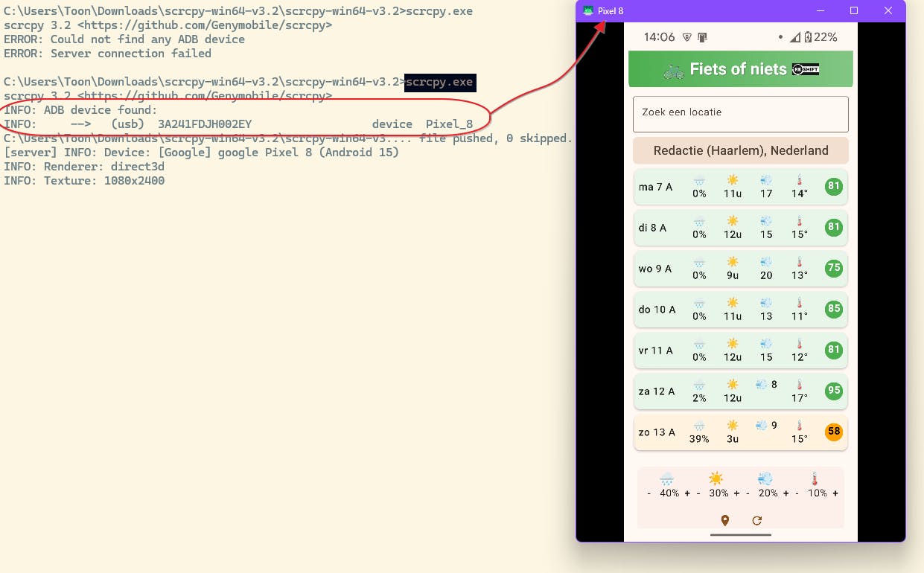This screenshot has height=573, width=924.
Task: Click the '39%' rain chance for zo 13 A
Action: pos(699,439)
